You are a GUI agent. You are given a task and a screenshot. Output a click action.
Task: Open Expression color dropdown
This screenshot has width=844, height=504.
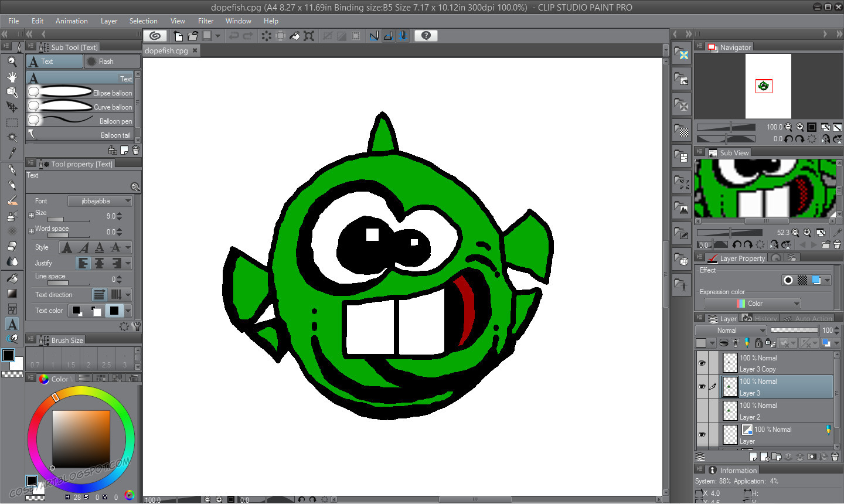[752, 304]
